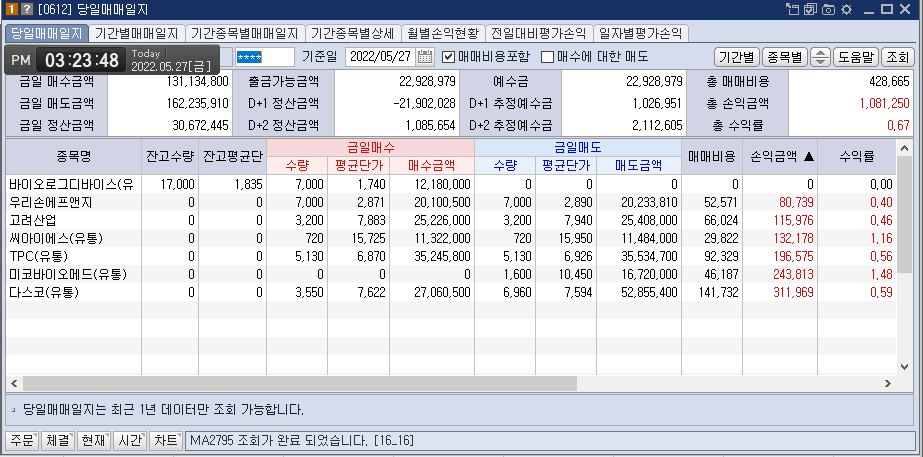Click the horizontal scrollbar left arrow
This screenshot has height=457, width=923.
14,384
